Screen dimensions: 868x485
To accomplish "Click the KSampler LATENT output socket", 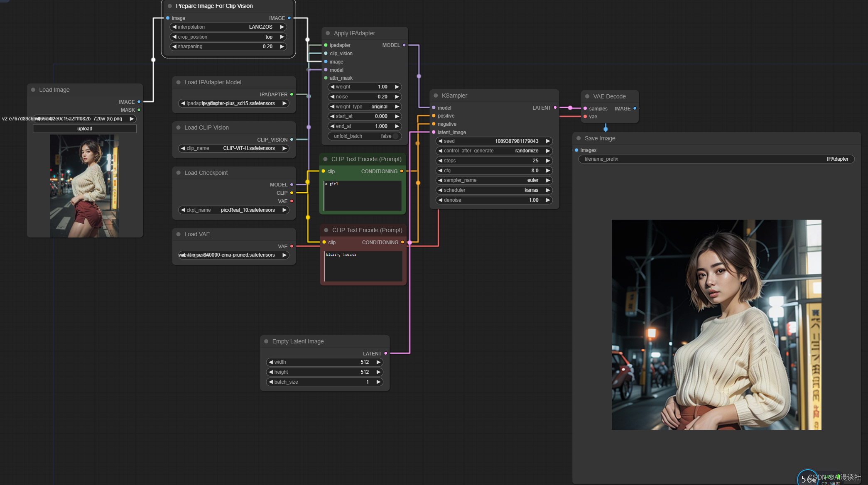I will coord(555,108).
